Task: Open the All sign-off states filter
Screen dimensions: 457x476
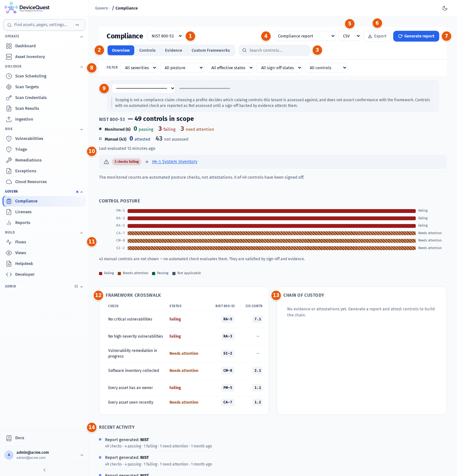Action: click(279, 68)
